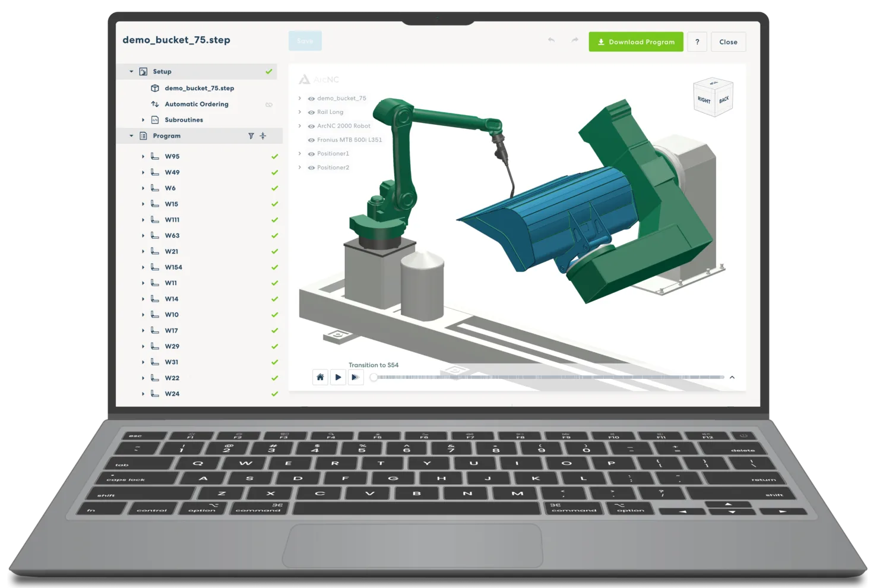Click the step-forward playback icon
Image resolution: width=877 pixels, height=588 pixels.
(x=355, y=377)
